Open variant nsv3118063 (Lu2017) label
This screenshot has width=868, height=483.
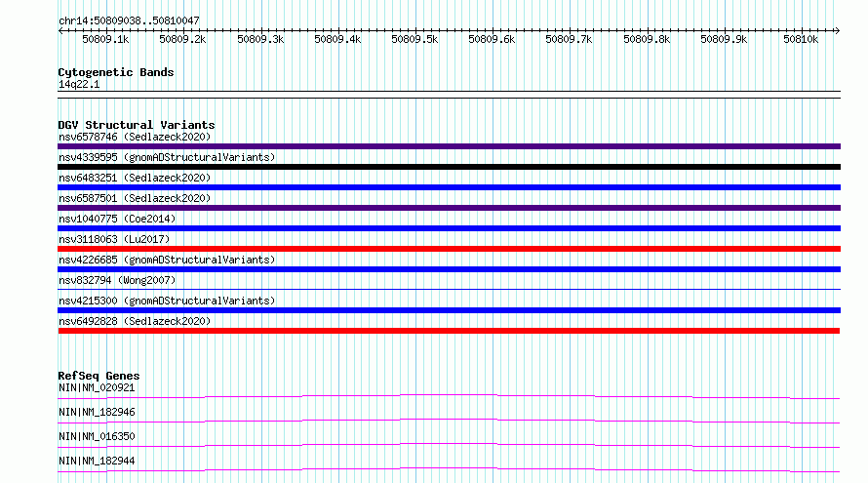pyautogui.click(x=114, y=239)
